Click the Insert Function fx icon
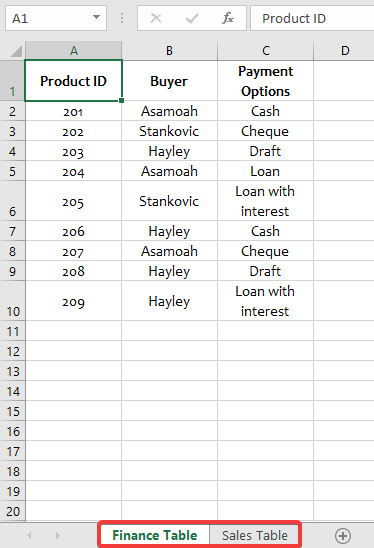 tap(228, 18)
